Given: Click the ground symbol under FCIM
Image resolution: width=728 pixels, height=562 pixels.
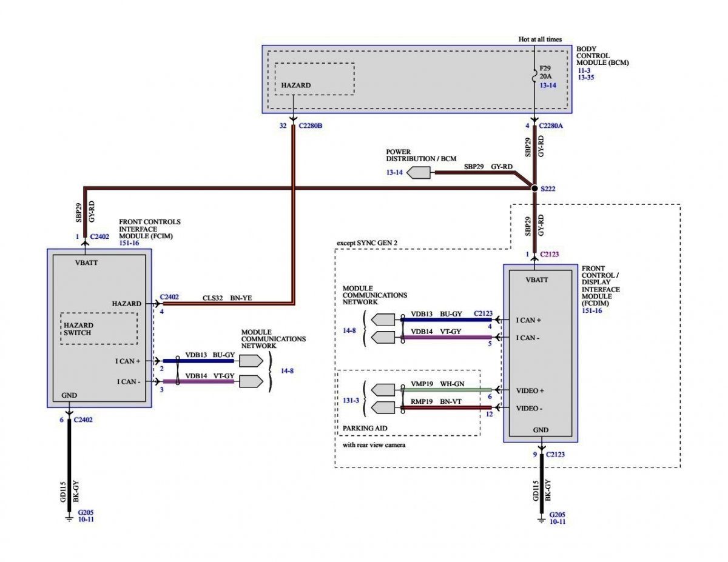Looking at the screenshot, I should 69,518.
